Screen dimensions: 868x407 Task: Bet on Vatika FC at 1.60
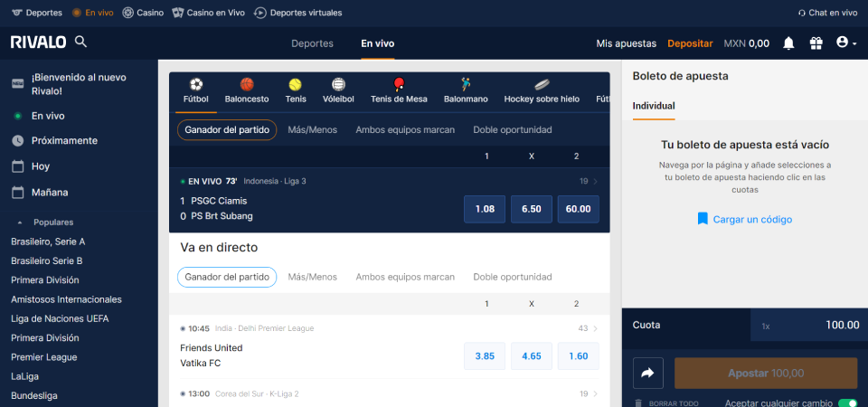[x=579, y=356]
